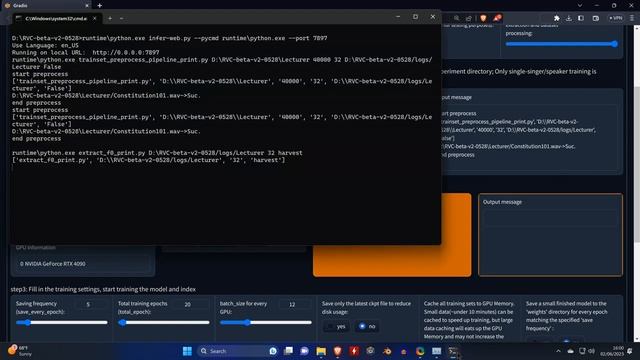Open the taskbar clock and date
Screen dimensions: 640x360
(612, 351)
